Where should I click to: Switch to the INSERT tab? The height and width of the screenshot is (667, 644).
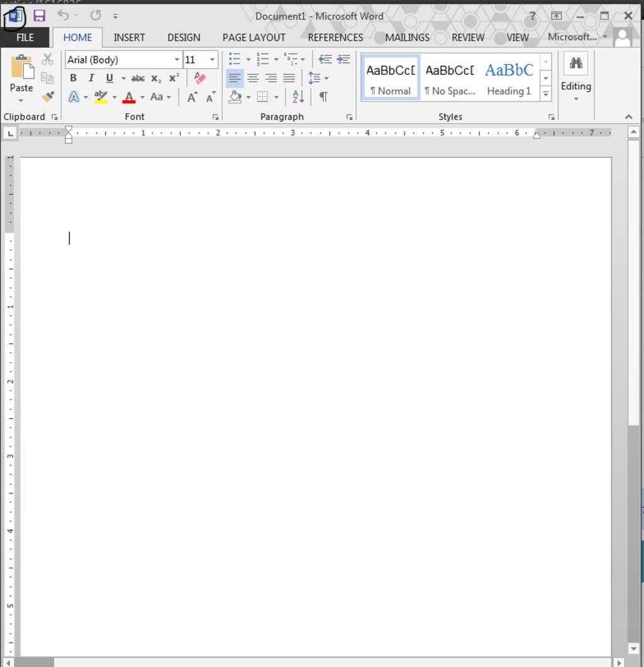pos(129,38)
